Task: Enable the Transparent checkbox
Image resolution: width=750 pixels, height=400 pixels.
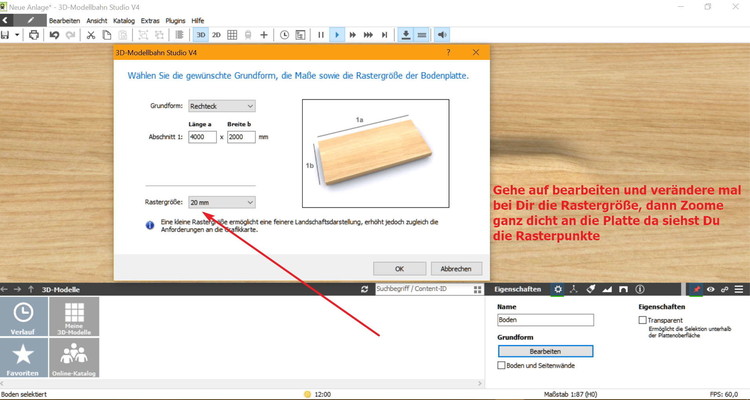Action: 642,320
